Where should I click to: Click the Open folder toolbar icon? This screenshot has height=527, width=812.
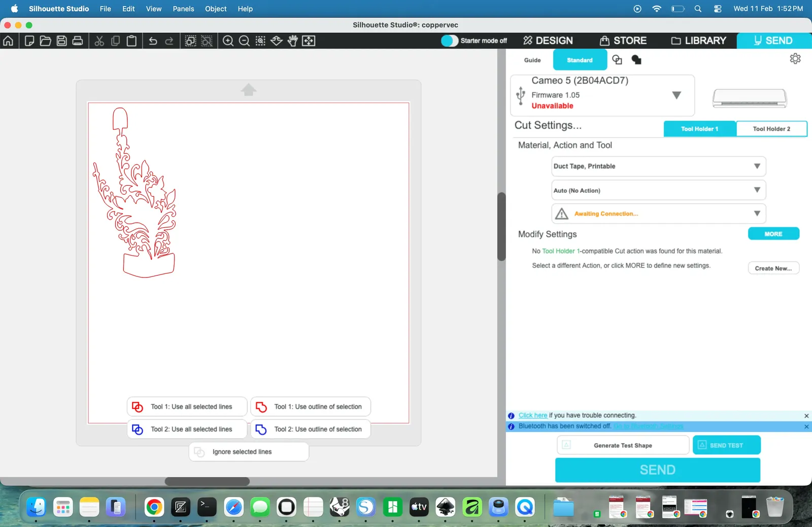pos(45,41)
